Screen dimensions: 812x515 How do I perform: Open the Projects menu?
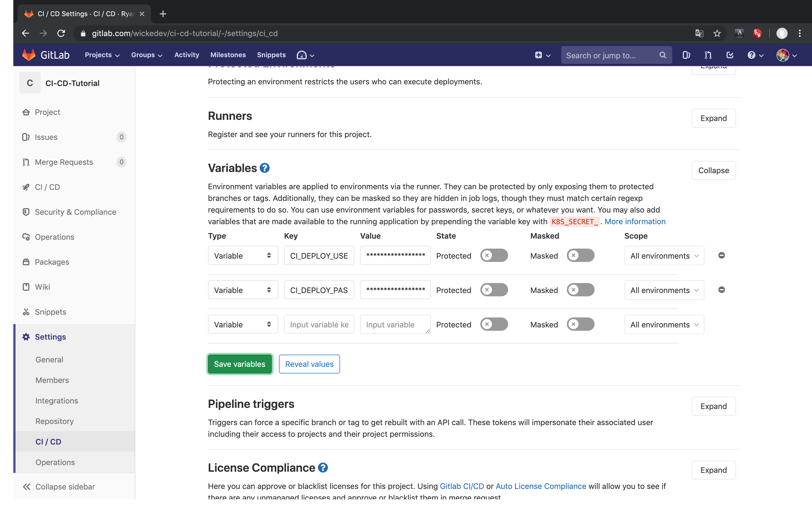pos(101,55)
